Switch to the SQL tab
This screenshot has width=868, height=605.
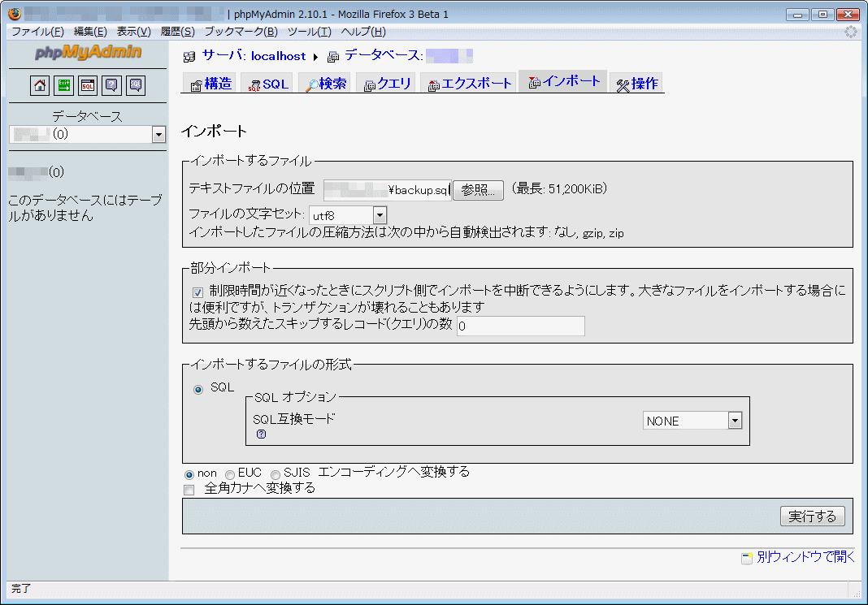click(x=268, y=84)
